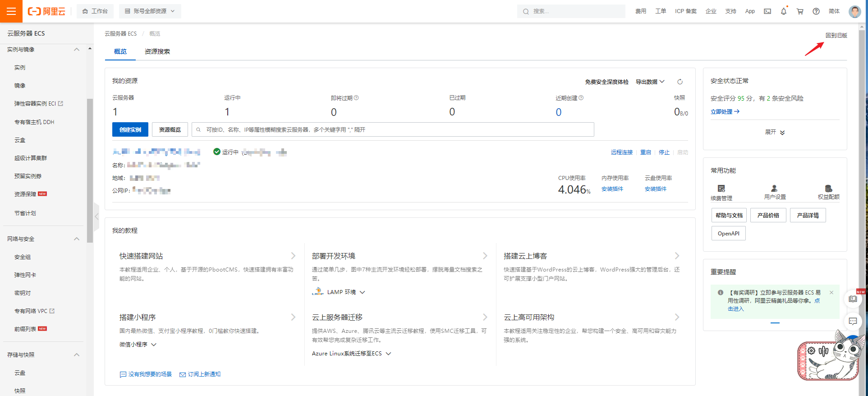Click 回到旧版 link

pyautogui.click(x=836, y=36)
